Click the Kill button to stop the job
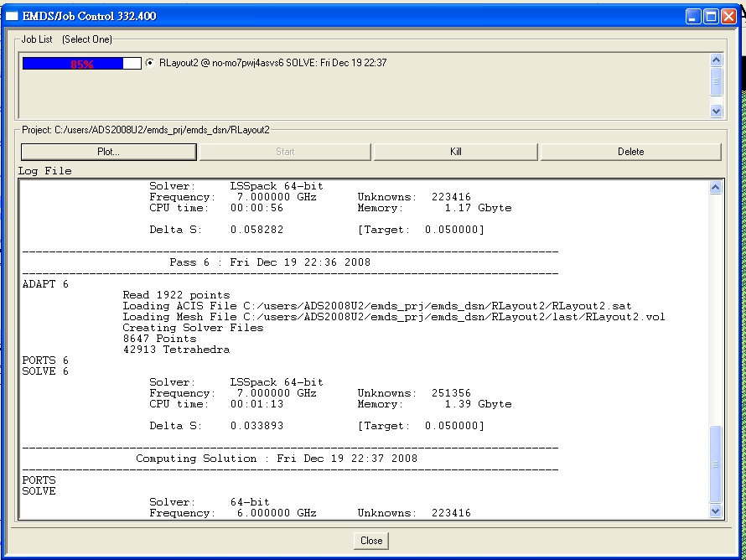Image resolution: width=746 pixels, height=560 pixels. pos(455,152)
